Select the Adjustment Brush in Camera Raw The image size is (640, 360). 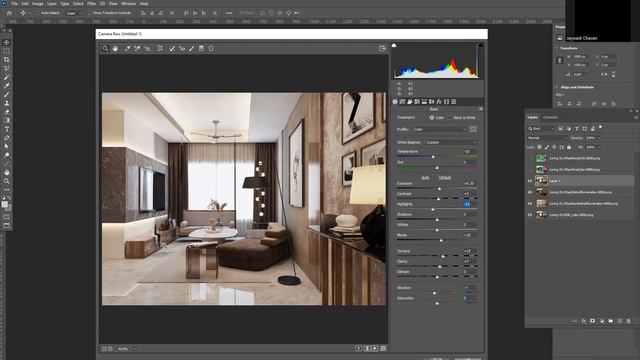point(191,49)
